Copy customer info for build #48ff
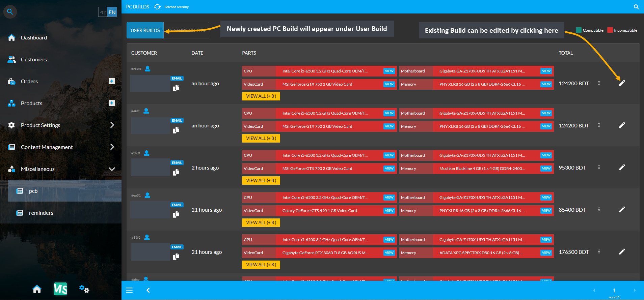644x300 pixels. tap(176, 130)
